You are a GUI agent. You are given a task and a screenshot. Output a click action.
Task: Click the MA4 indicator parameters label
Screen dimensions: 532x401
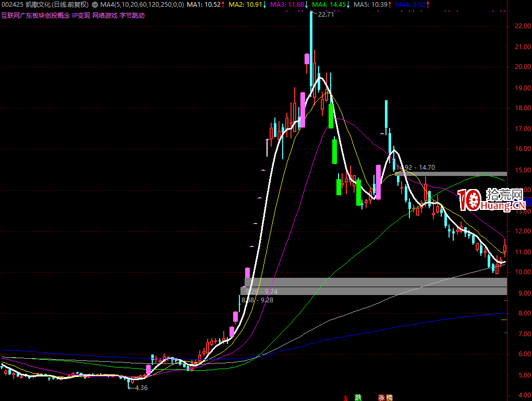[142, 5]
